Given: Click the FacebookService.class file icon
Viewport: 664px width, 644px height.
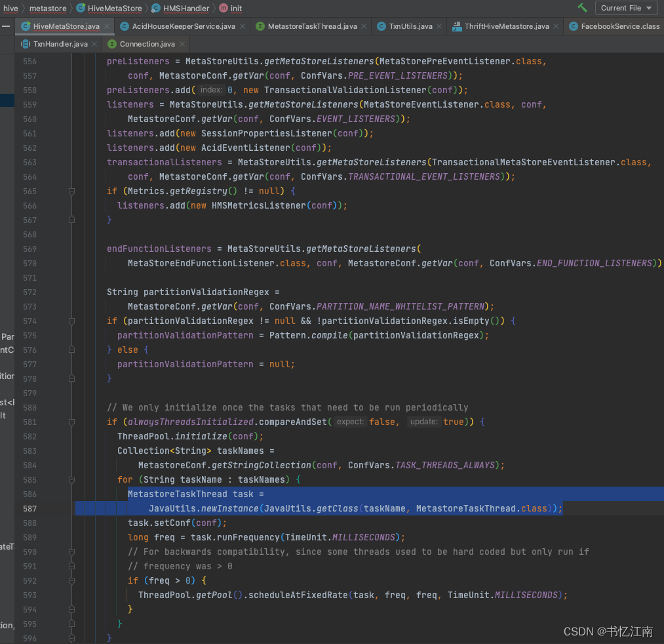Looking at the screenshot, I should [x=573, y=26].
